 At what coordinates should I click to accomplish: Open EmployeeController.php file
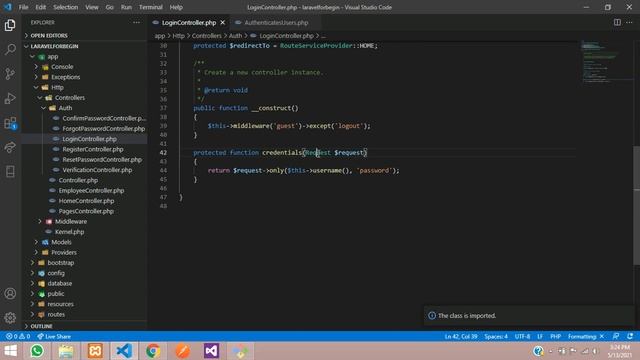(x=85, y=190)
